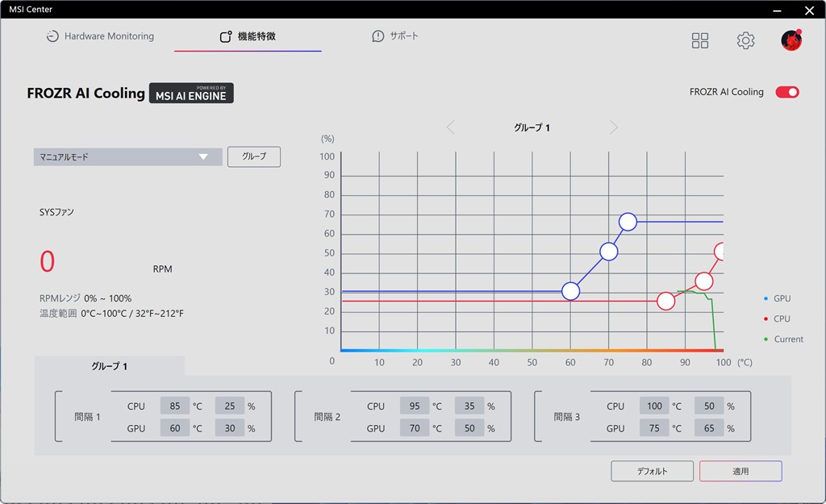The width and height of the screenshot is (826, 504).
Task: Edit 間隔 3 CPU temperature field 100
Action: pos(654,406)
